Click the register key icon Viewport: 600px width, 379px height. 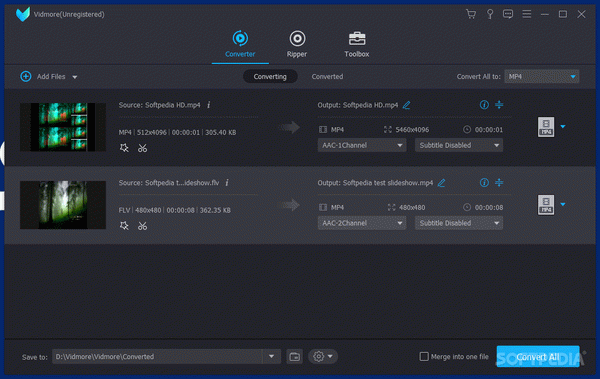[489, 14]
